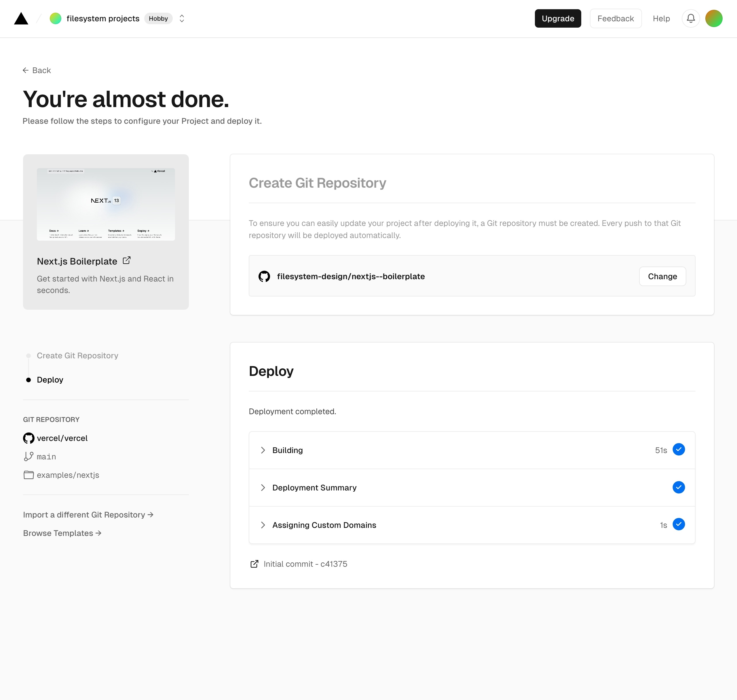Click the Change repository button
This screenshot has height=700, width=737.
coord(662,276)
